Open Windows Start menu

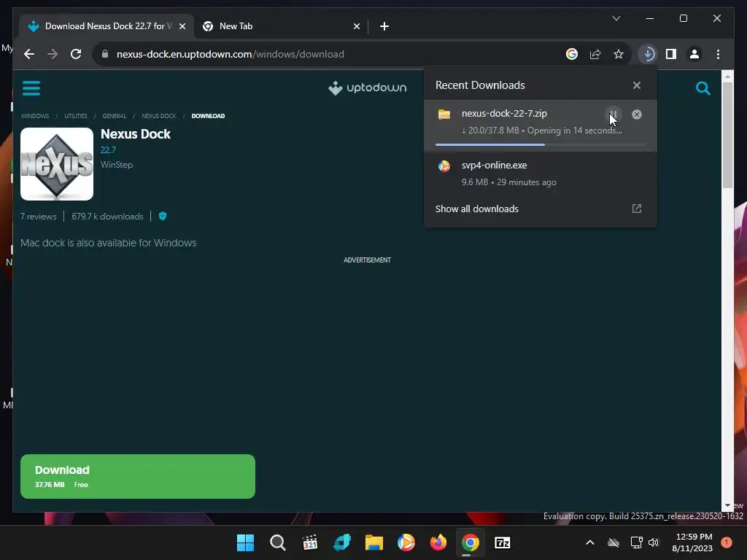tap(245, 542)
